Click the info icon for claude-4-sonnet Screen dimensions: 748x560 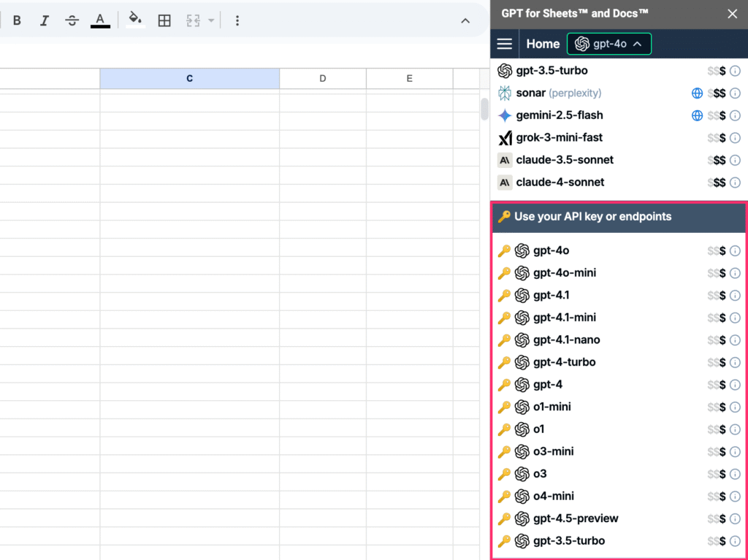735,183
